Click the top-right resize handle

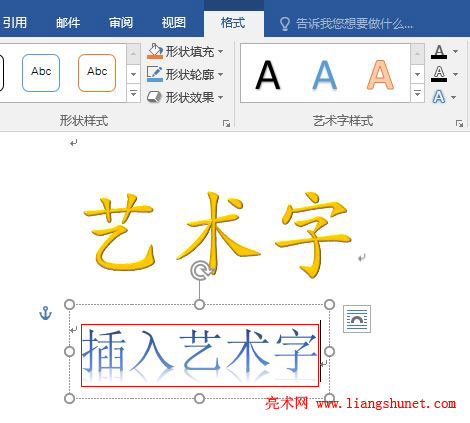tap(329, 304)
